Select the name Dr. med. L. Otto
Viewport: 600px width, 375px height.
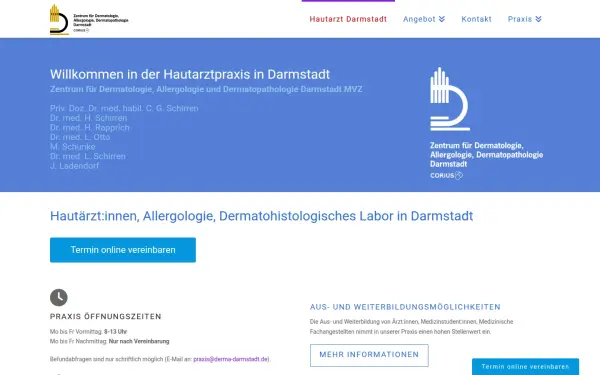[x=80, y=137]
